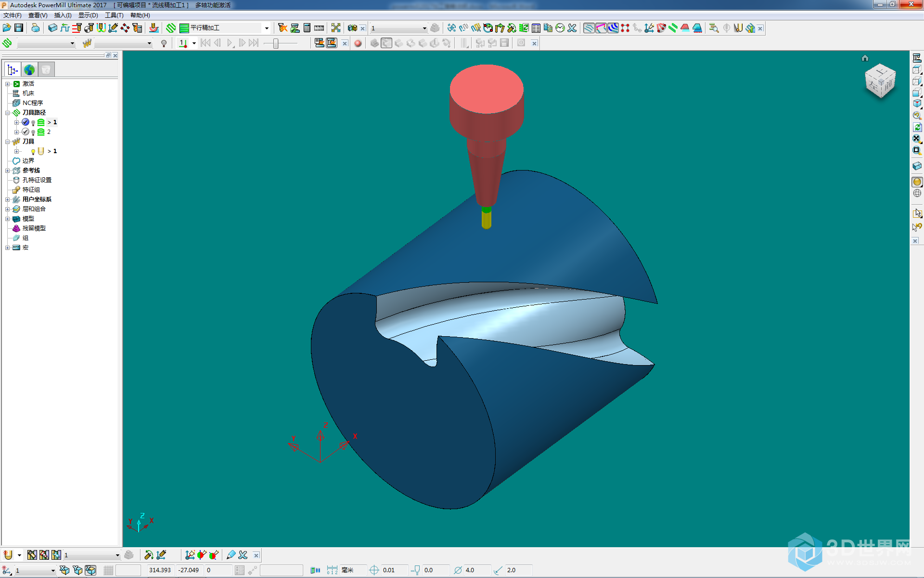Open Rapid Move Heights icon

pyautogui.click(x=77, y=28)
